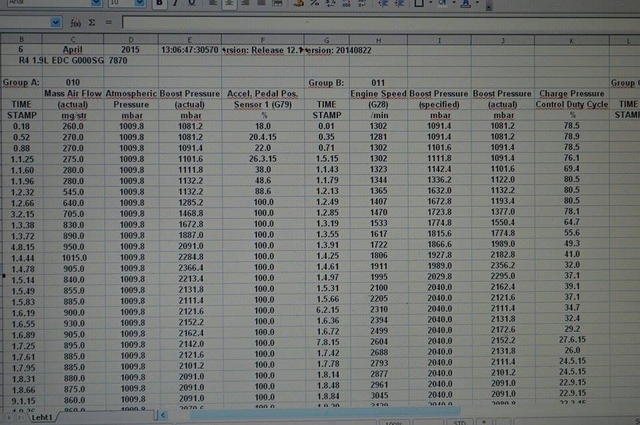
Task: Toggle Bold formatting in toolbar
Action: pos(159,3)
